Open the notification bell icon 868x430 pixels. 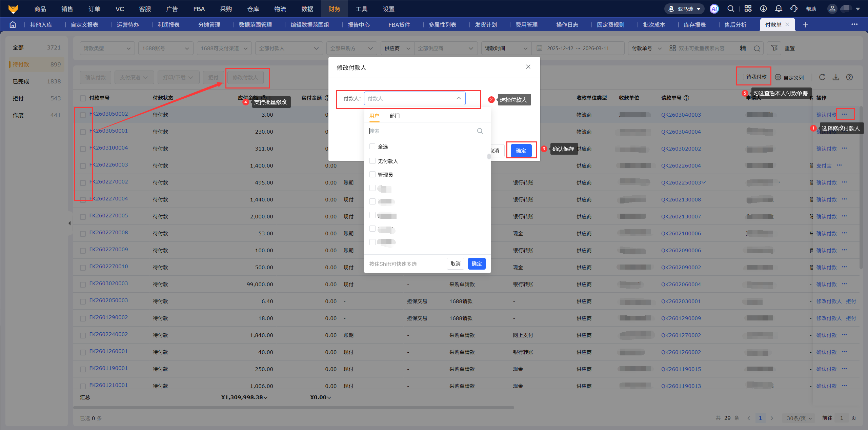[x=779, y=9]
